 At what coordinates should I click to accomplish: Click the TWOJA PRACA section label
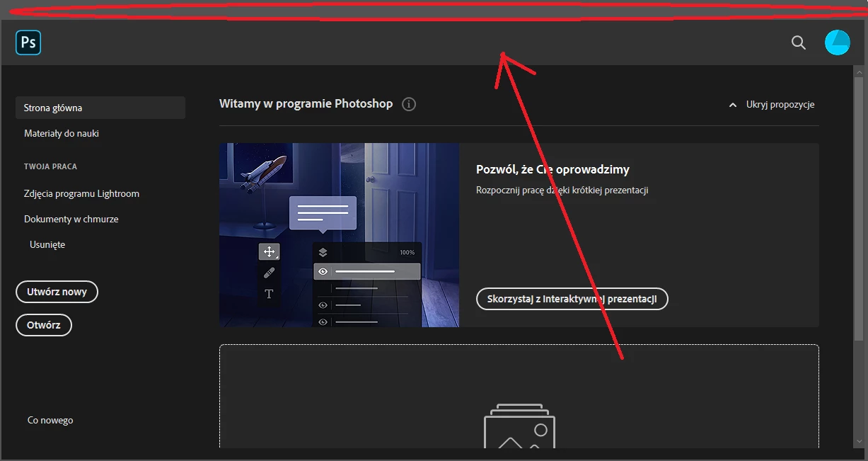50,166
